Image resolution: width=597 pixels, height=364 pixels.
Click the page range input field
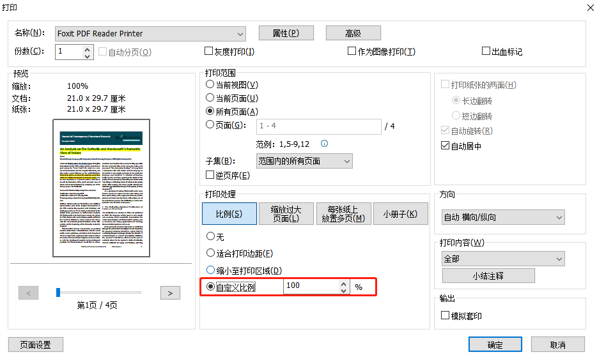click(x=318, y=126)
